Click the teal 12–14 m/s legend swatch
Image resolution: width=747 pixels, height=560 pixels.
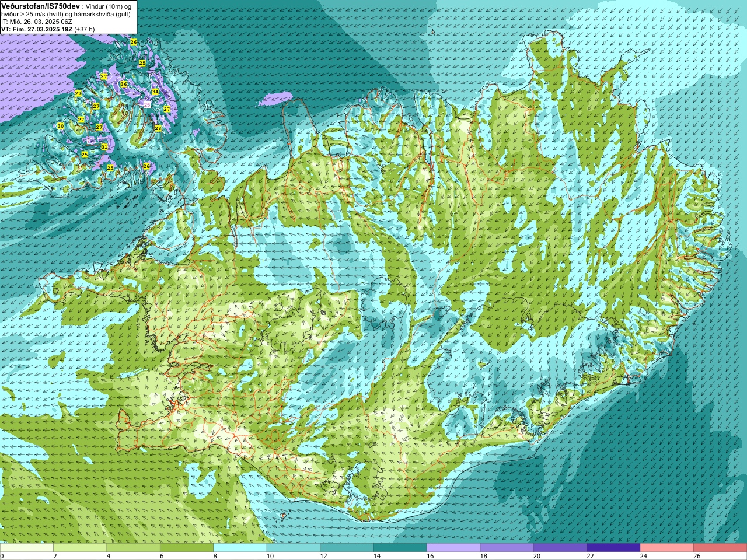point(347,547)
